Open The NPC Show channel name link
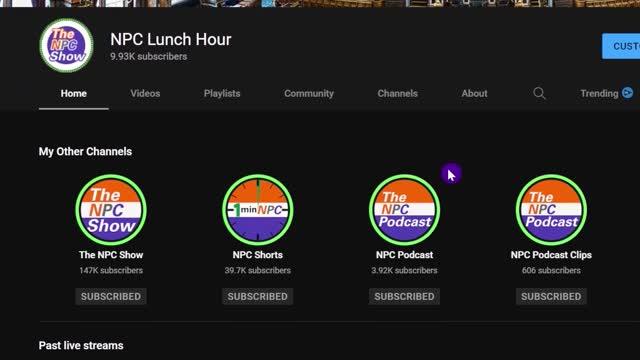The height and width of the screenshot is (360, 640). coord(111,255)
